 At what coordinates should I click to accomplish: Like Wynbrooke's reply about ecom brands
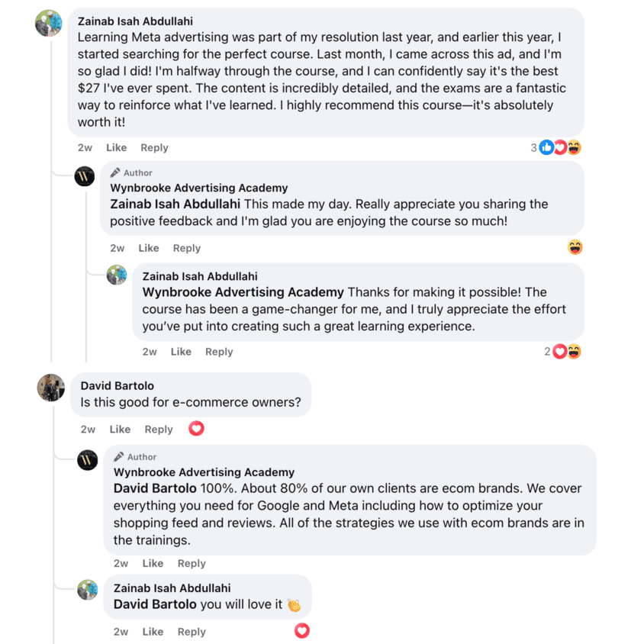pos(153,563)
